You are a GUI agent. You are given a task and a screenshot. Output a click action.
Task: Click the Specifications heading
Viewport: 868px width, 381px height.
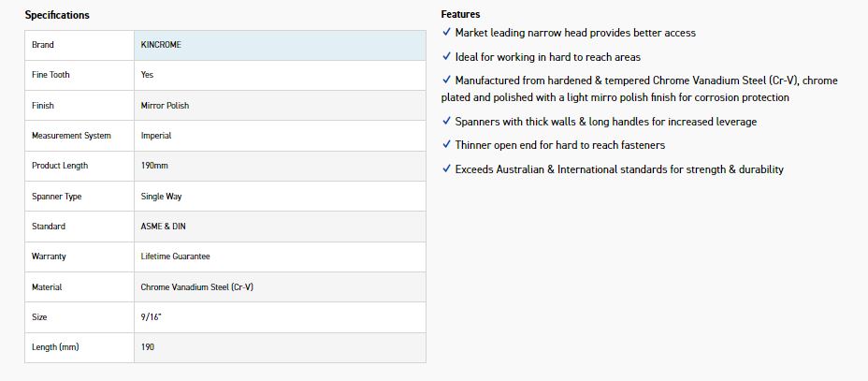[57, 16]
